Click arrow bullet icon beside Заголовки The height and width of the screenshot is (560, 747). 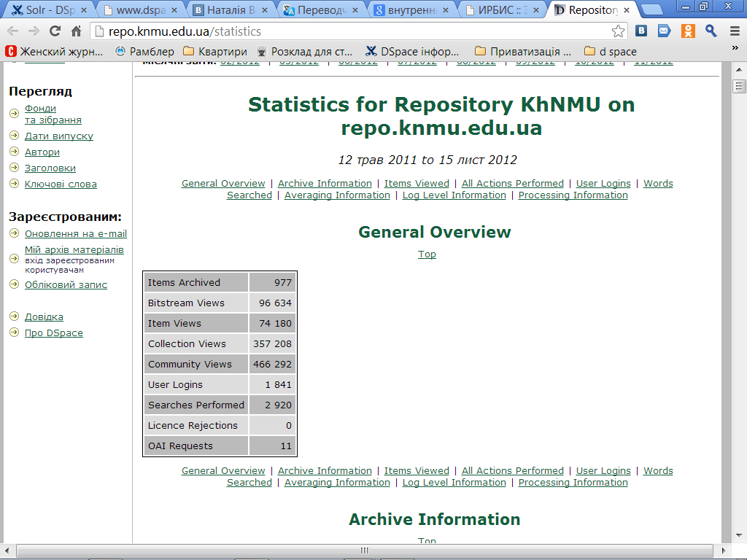coord(15,168)
